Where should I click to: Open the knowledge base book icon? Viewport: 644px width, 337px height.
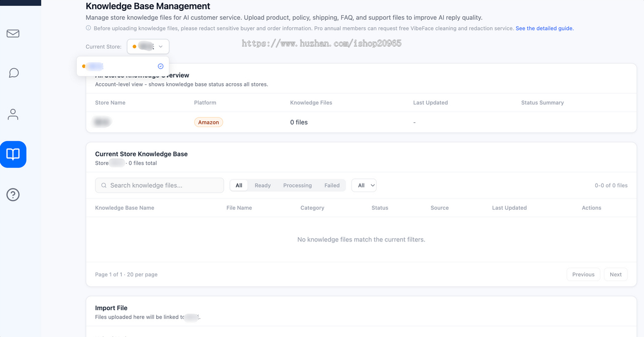click(13, 155)
